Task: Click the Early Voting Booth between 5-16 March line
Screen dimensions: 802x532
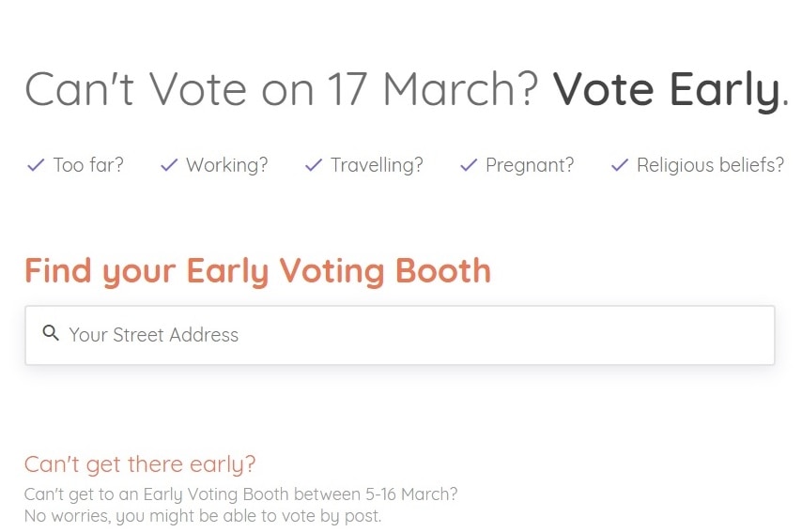Action: 241,494
